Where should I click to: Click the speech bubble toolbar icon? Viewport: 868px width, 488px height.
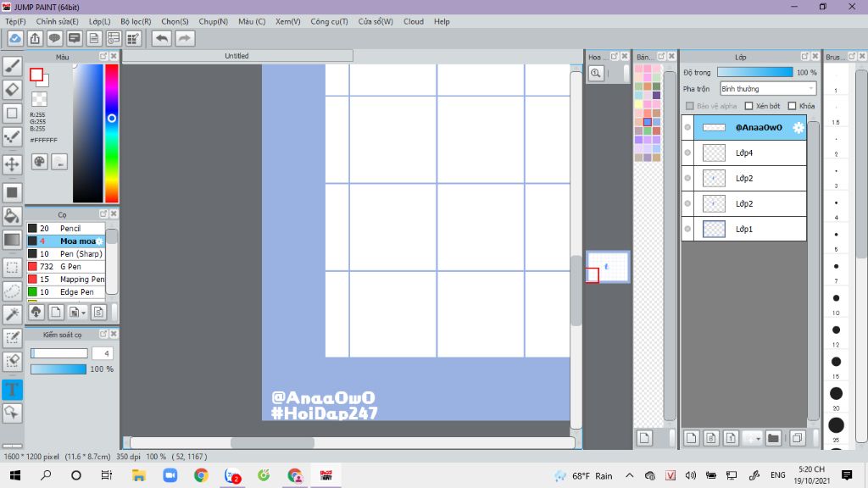click(54, 38)
